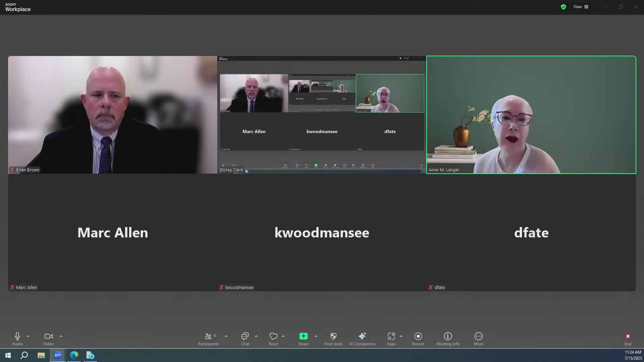Image resolution: width=644 pixels, height=362 pixels.
Task: Click the encryption shield status icon
Action: click(563, 7)
